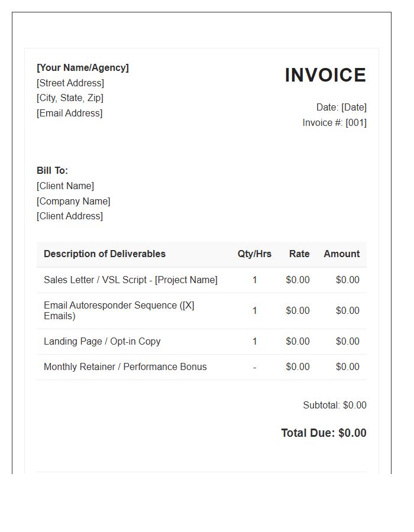Image resolution: width=414 pixels, height=532 pixels.
Task: Select the Date: [Date] field
Action: pyautogui.click(x=341, y=108)
